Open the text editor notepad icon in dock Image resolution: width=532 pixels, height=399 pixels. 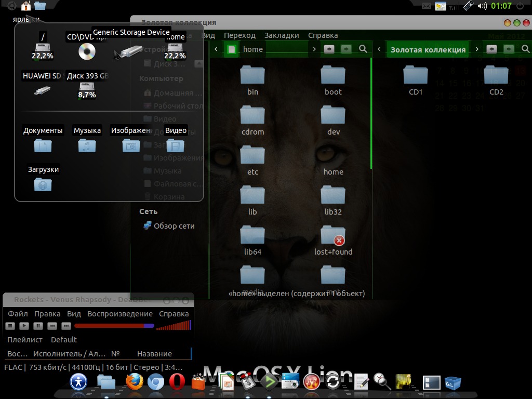coord(362,382)
